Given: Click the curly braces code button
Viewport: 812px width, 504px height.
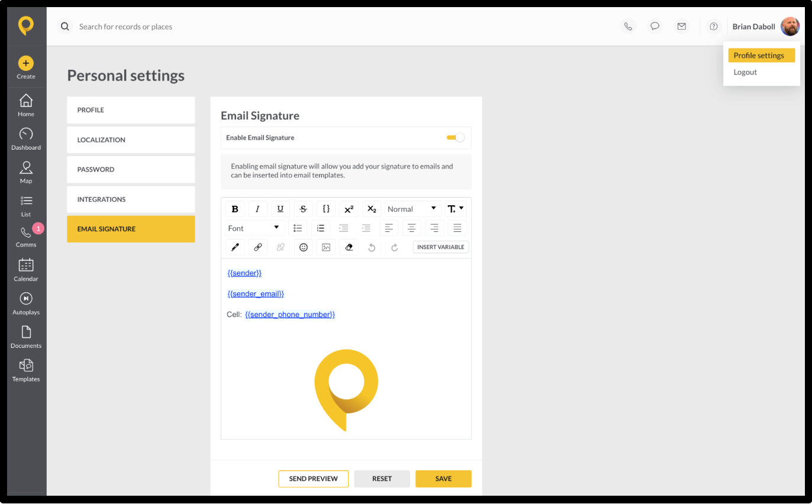Looking at the screenshot, I should click(326, 209).
